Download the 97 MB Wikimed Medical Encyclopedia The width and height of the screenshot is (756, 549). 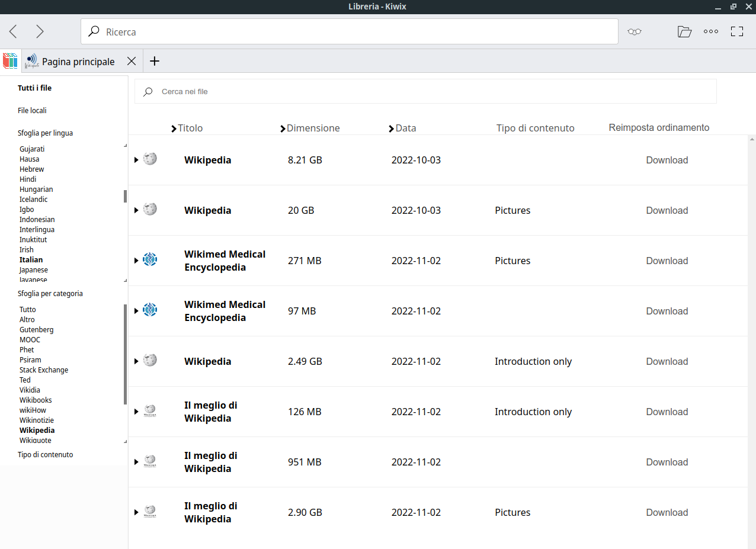tap(667, 311)
